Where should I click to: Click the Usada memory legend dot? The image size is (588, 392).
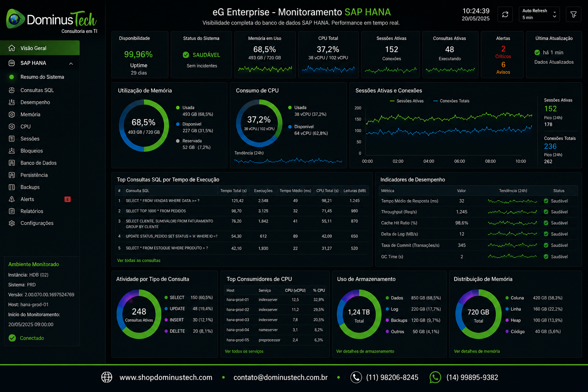point(178,108)
